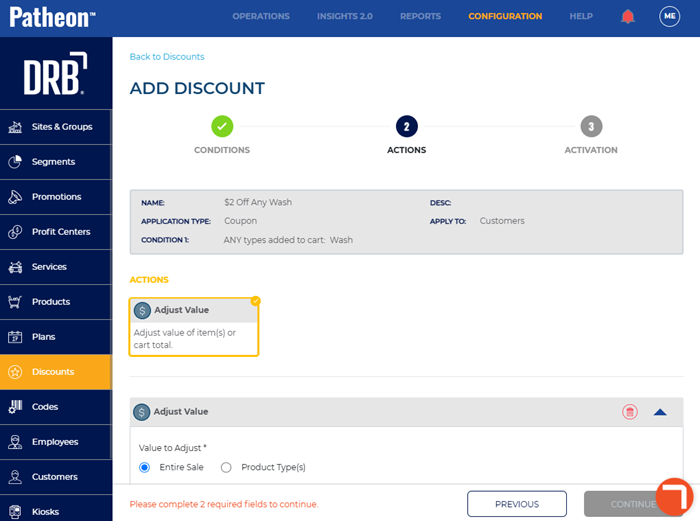Click the step 3 Activation circle
The image size is (700, 521).
591,126
